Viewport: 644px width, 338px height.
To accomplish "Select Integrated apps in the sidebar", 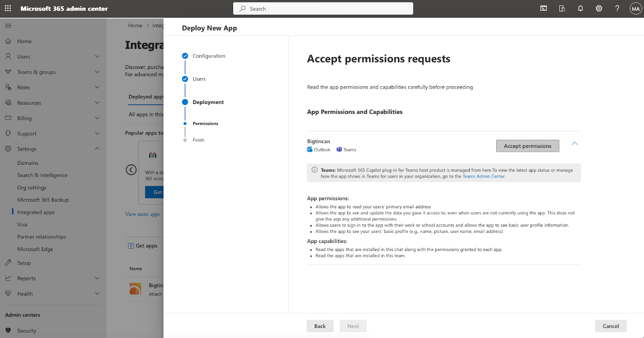I will coord(36,212).
